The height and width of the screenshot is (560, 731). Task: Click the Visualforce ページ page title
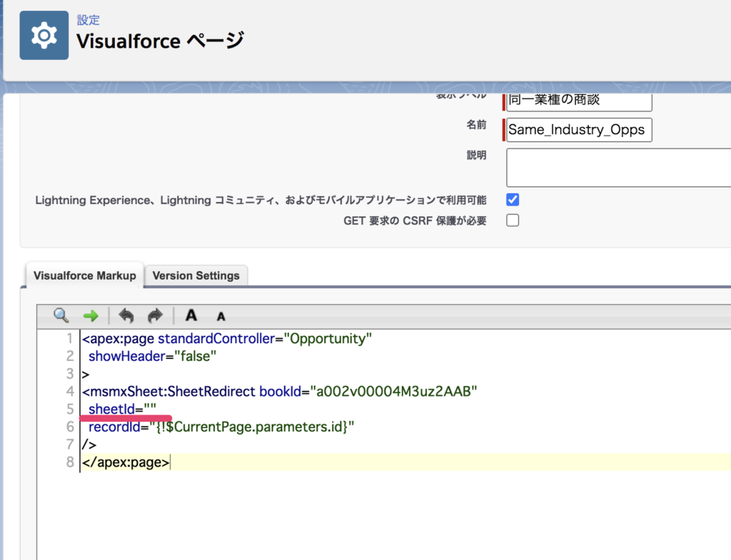pyautogui.click(x=160, y=41)
